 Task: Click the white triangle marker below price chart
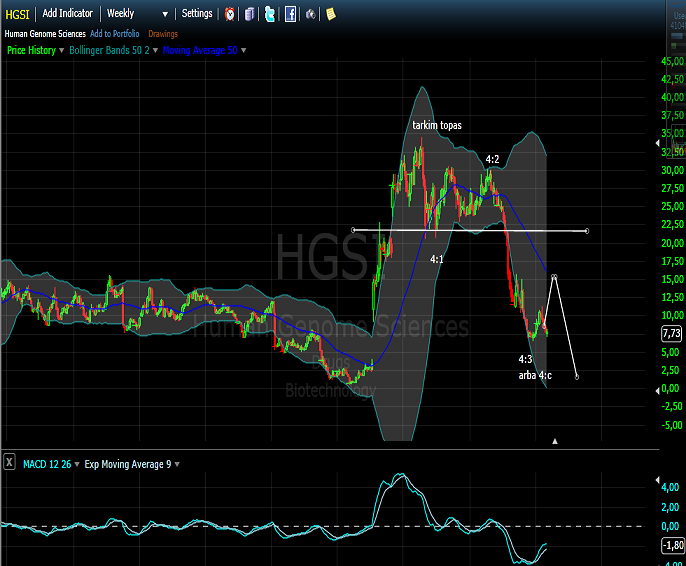click(x=555, y=441)
